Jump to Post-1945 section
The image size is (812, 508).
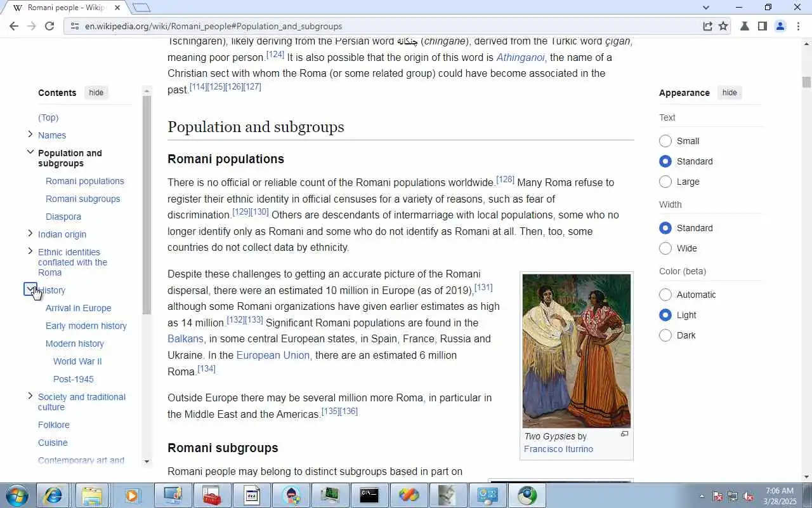(x=74, y=379)
